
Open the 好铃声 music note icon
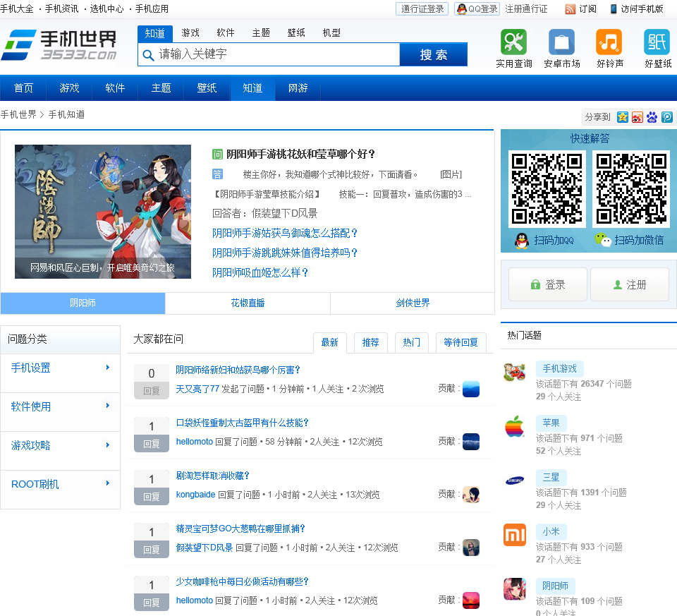pos(609,42)
